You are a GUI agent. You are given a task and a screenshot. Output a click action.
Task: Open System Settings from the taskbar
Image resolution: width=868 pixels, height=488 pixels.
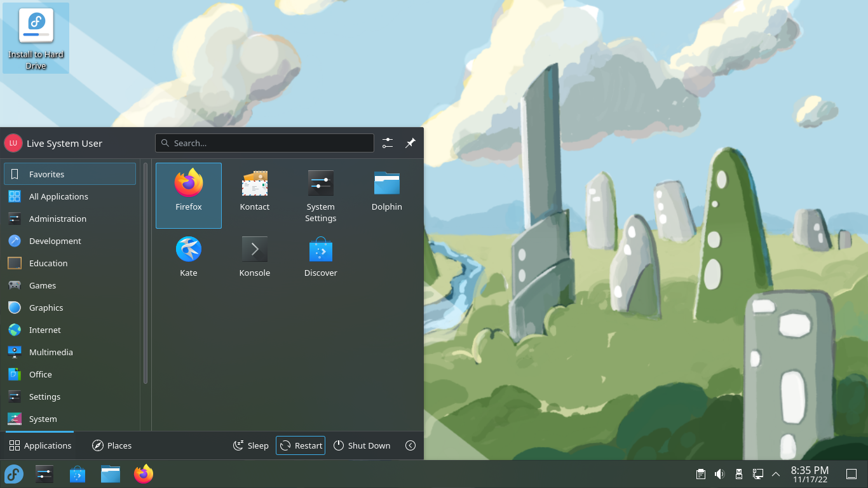[x=44, y=474]
